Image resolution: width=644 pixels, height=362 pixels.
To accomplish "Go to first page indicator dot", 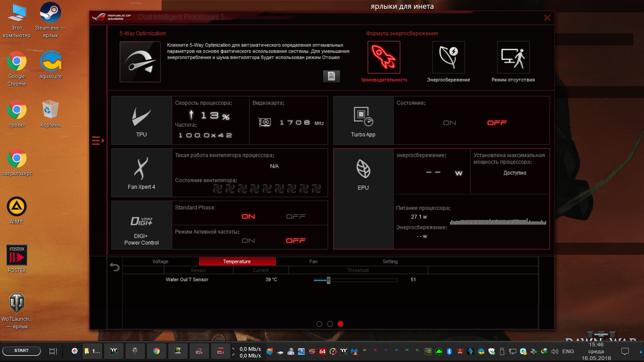I will [319, 324].
